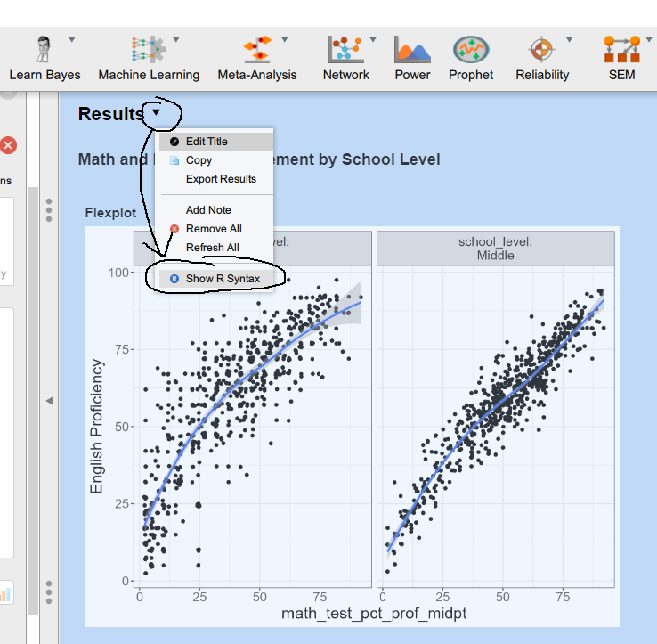Click the Middle school scatter plot panel

pyautogui.click(x=495, y=426)
